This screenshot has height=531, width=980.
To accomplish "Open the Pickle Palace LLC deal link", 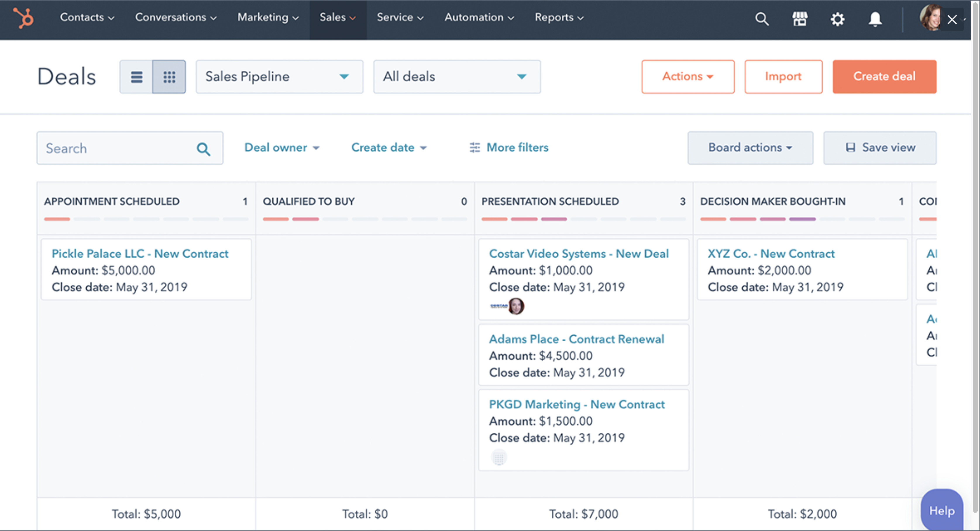I will [x=140, y=254].
